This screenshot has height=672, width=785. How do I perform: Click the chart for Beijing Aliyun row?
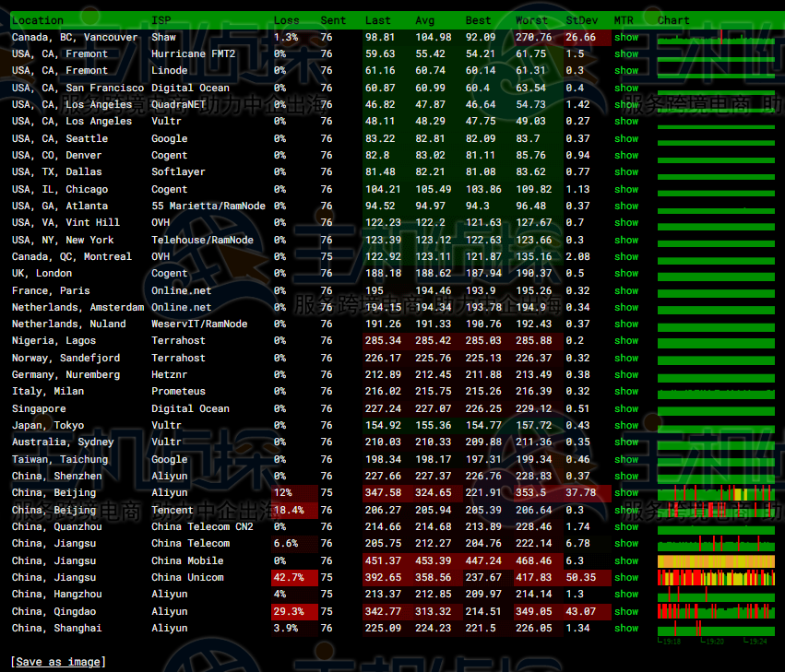[x=716, y=493]
